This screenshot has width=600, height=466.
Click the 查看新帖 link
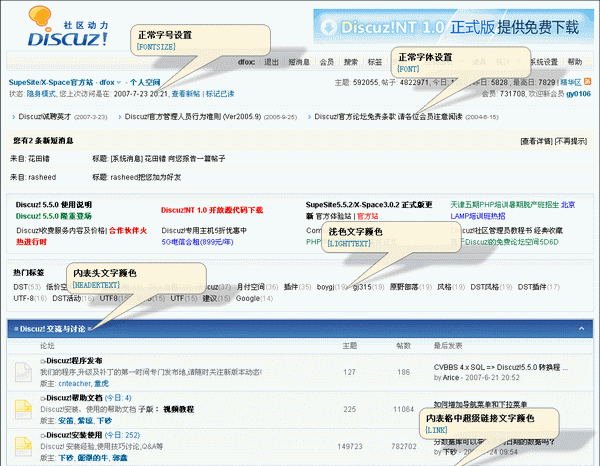(x=186, y=94)
